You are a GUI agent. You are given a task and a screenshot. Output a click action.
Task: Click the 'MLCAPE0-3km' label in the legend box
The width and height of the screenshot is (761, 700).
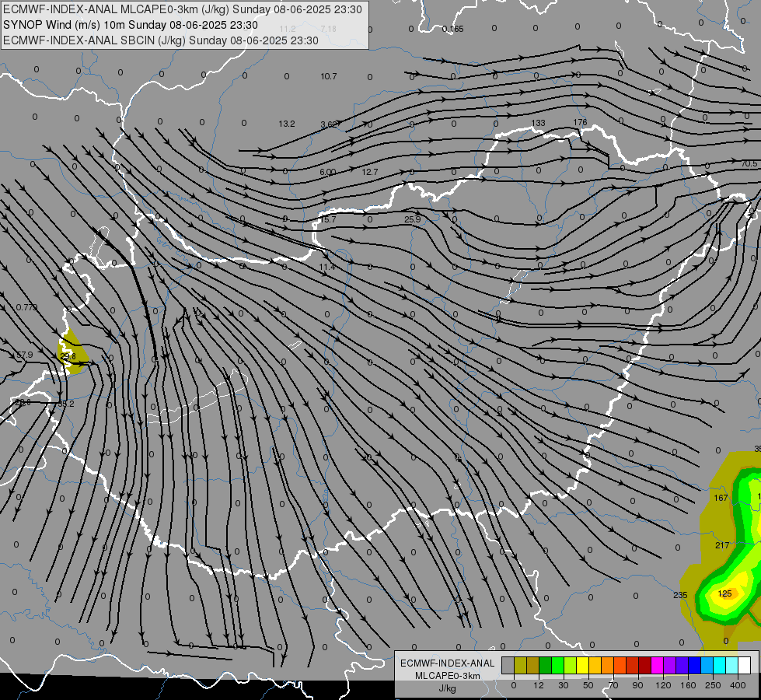tap(447, 676)
